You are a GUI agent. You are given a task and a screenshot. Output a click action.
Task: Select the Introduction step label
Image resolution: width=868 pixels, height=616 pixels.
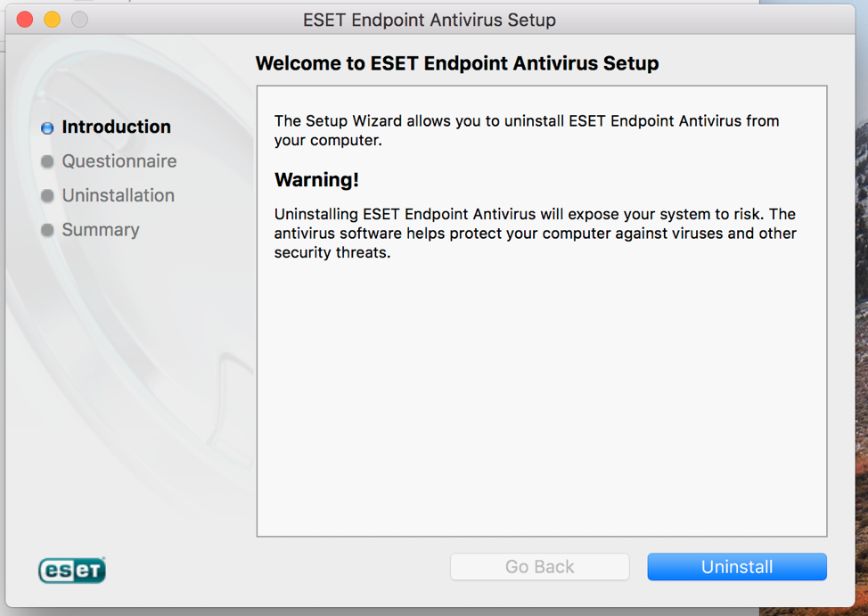116,127
